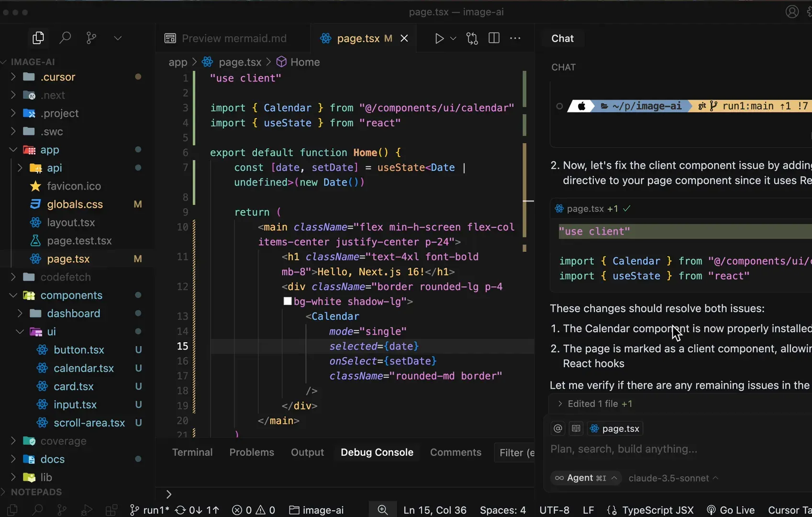This screenshot has width=812, height=517.
Task: Open the Comments panel tab
Action: point(456,452)
